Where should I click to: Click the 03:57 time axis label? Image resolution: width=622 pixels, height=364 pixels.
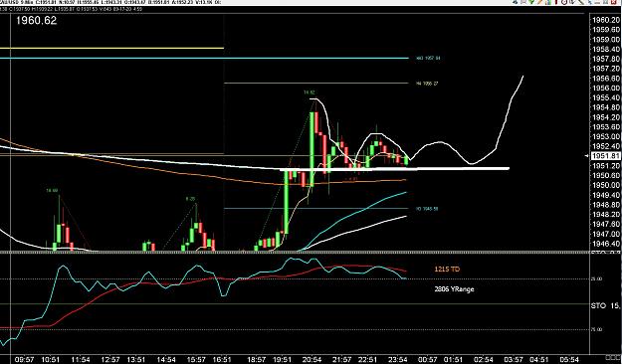coord(513,359)
